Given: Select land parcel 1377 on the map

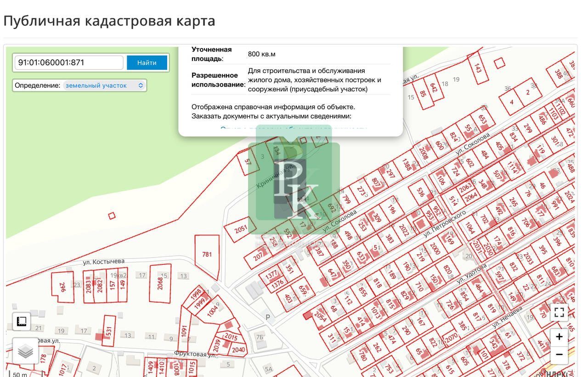Looking at the screenshot, I should (272, 274).
